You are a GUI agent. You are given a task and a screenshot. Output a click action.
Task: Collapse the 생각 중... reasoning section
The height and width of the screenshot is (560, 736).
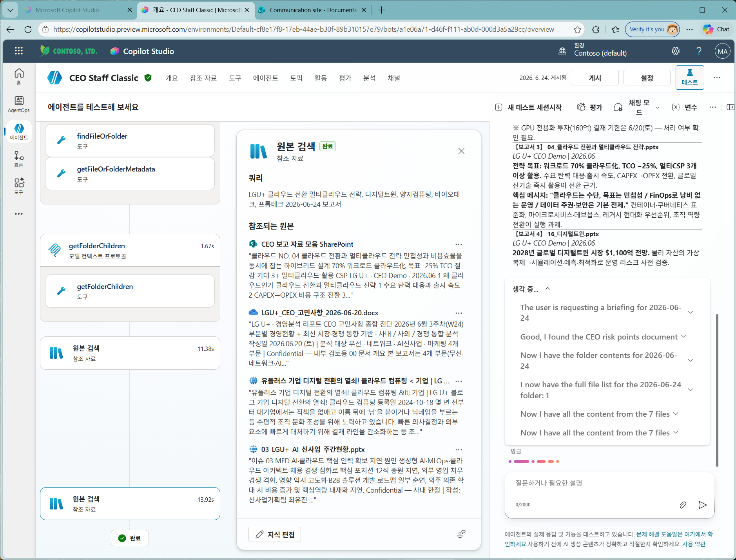point(547,289)
